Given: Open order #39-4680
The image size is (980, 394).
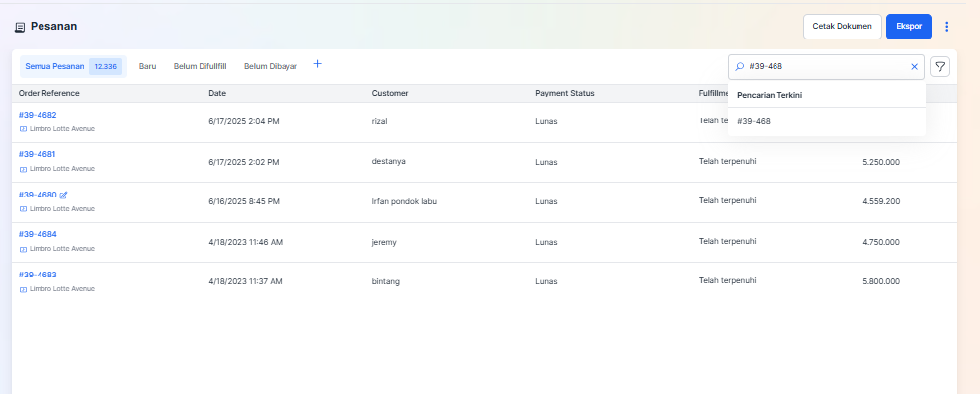Looking at the screenshot, I should (38, 195).
